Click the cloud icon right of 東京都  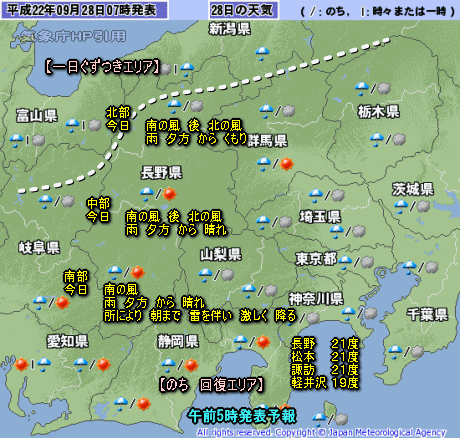[367, 262]
